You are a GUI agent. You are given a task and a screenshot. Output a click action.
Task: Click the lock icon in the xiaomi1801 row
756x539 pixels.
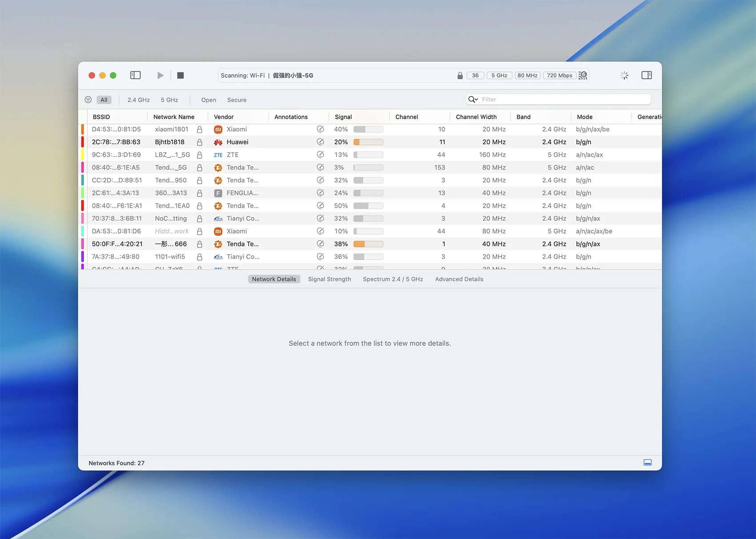pyautogui.click(x=200, y=129)
